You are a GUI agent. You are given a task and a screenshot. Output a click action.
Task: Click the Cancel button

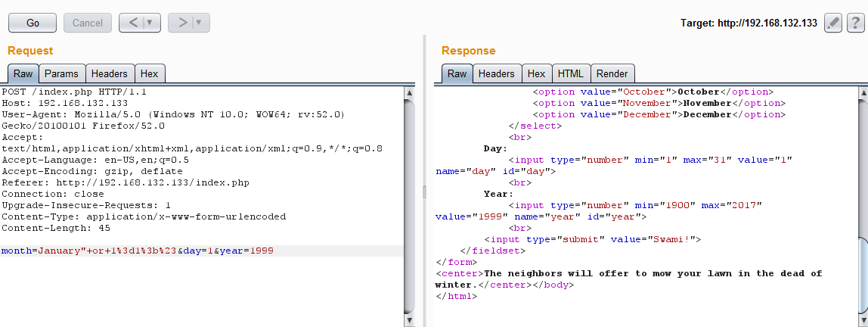88,23
